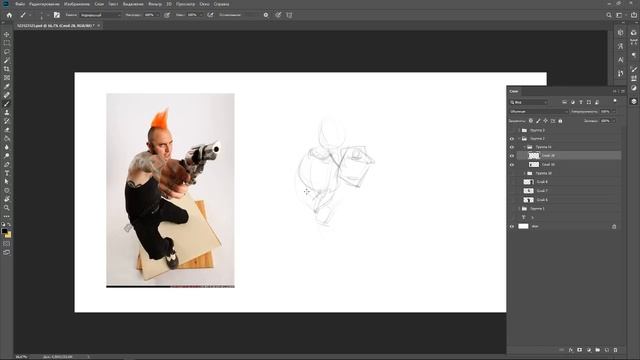This screenshot has height=360, width=640.
Task: Select the Frame tool
Action: point(7,78)
